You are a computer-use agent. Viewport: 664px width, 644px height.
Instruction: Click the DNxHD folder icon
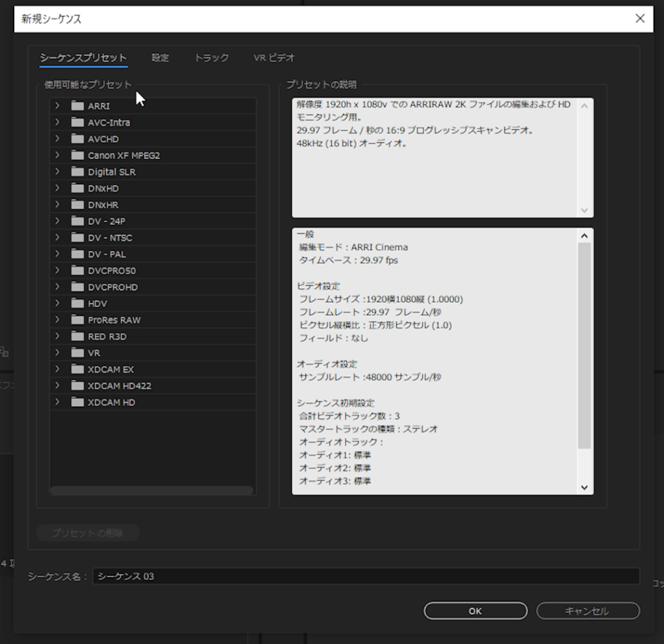tap(78, 188)
